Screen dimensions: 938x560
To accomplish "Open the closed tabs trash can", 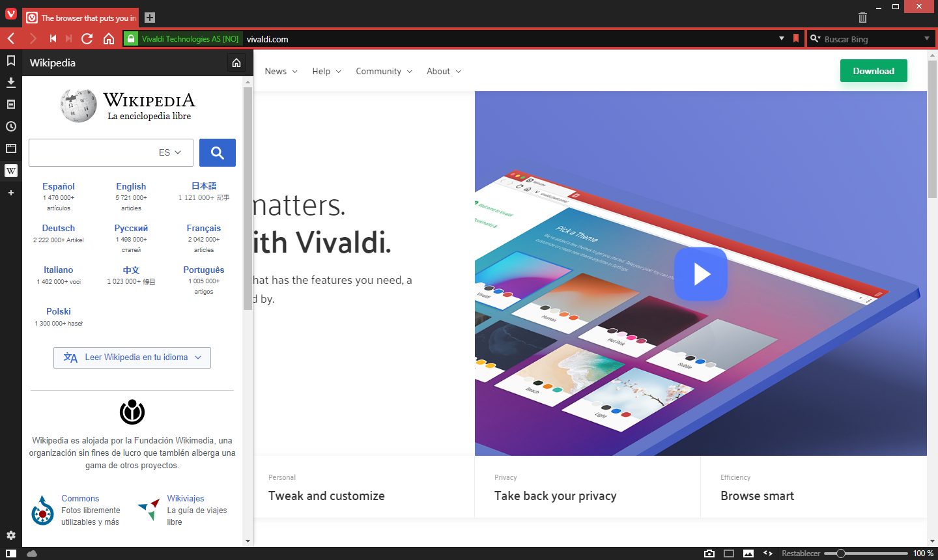I will point(862,18).
